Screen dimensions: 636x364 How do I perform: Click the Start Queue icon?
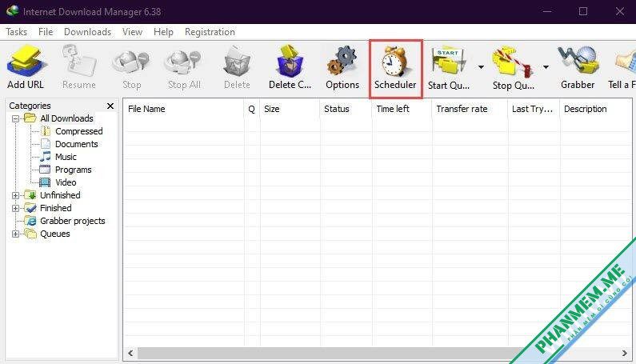448,62
